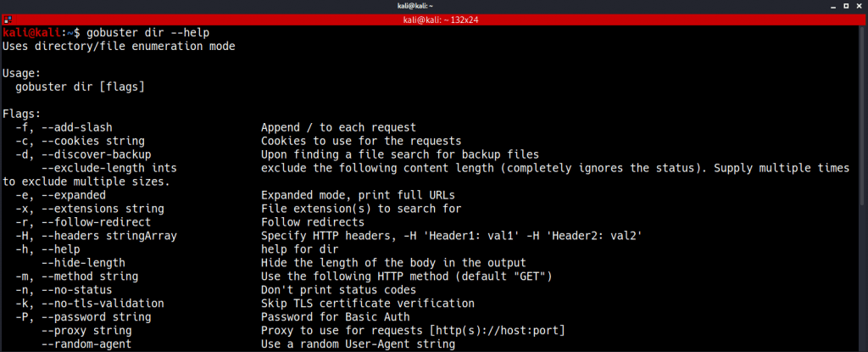This screenshot has width=868, height=352.
Task: Click the 'Usage:' heading in the output
Action: point(21,74)
